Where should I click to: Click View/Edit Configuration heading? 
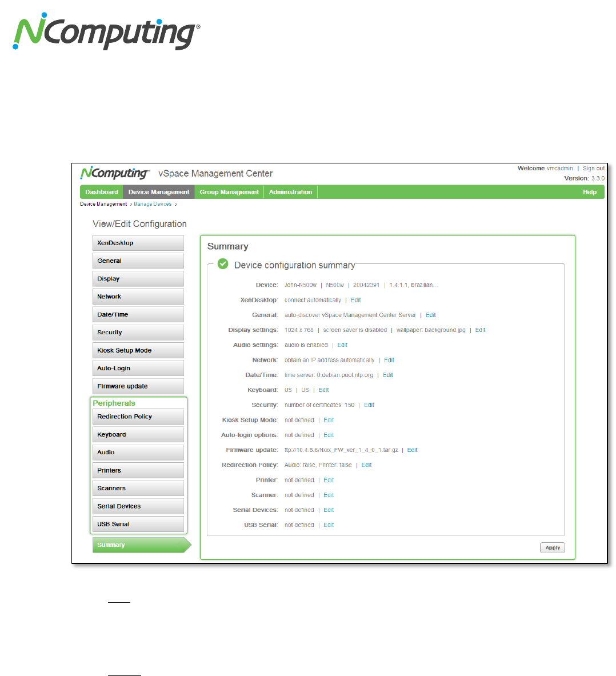click(139, 224)
